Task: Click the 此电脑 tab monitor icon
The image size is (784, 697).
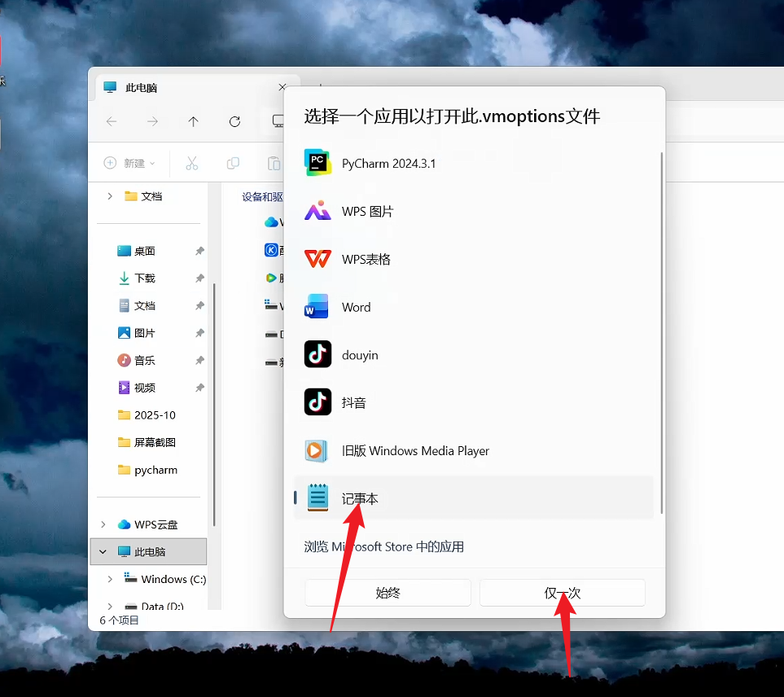Action: point(110,87)
